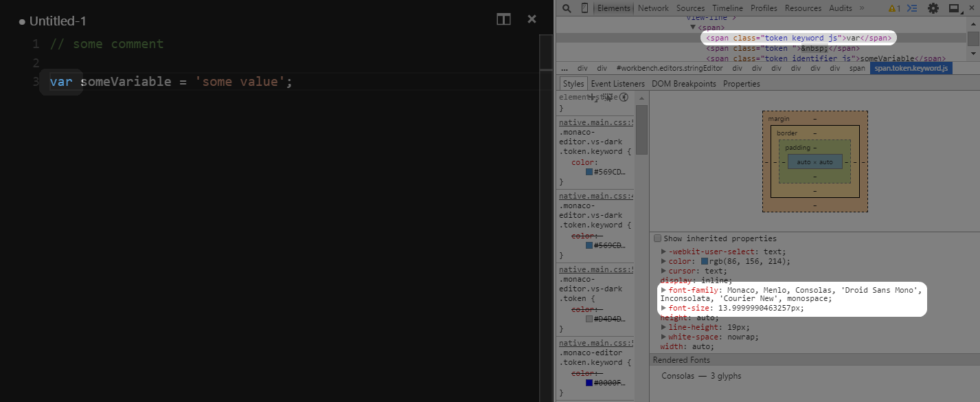Screen dimensions: 980x402
Task: Split the editor using split icon
Action: tap(503, 19)
